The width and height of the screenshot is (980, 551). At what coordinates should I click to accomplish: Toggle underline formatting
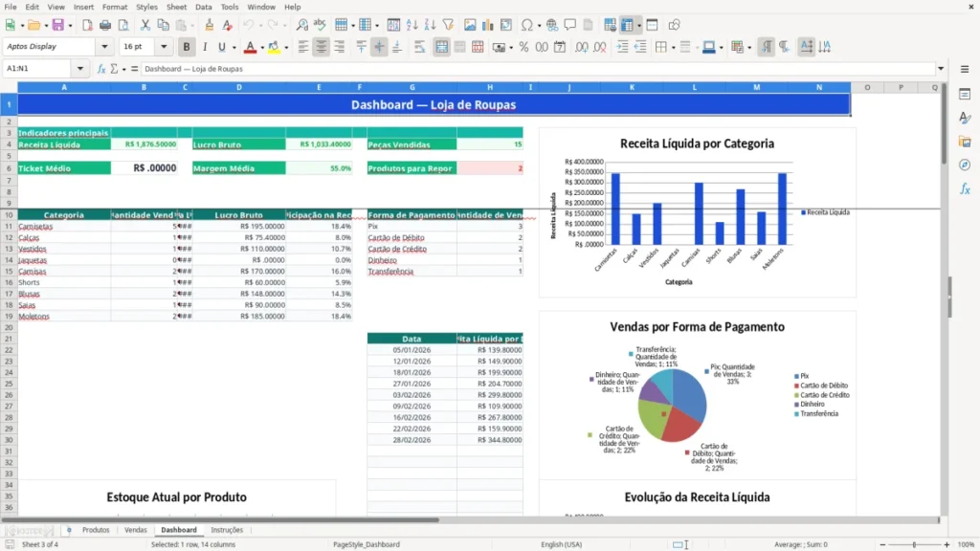point(221,47)
